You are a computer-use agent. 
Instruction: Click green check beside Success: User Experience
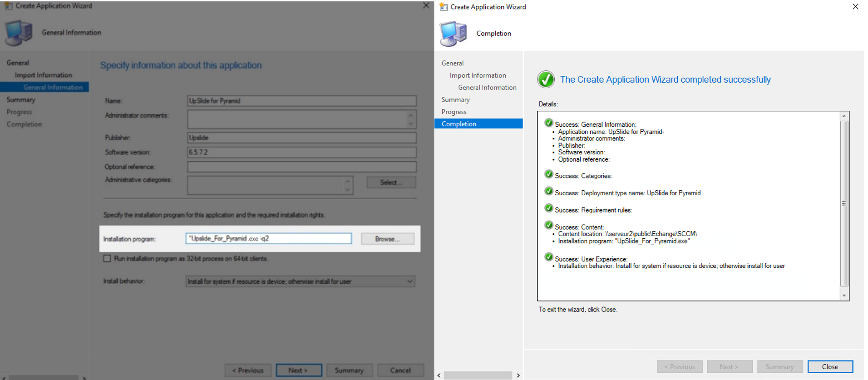tap(548, 257)
